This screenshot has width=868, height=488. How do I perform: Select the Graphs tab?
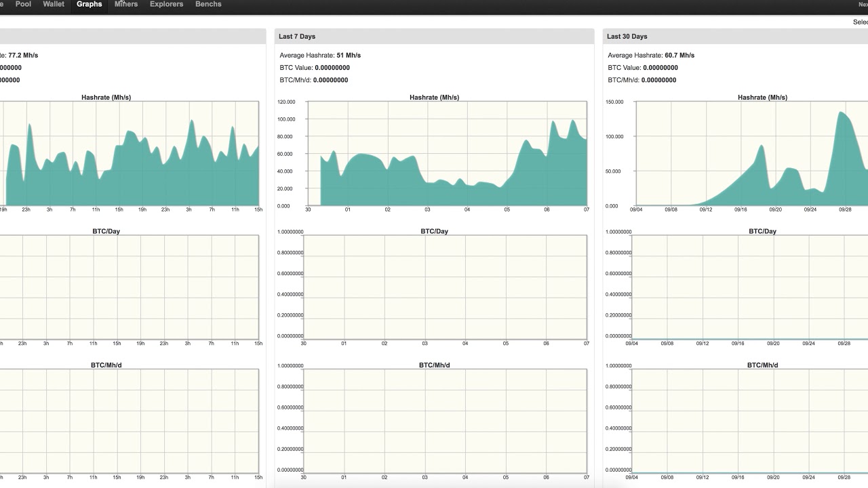[90, 4]
